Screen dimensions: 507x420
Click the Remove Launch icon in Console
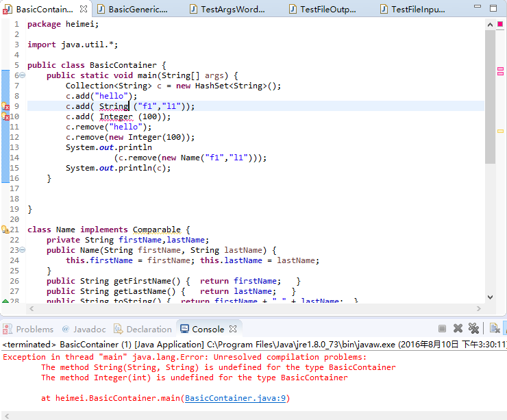pos(458,328)
